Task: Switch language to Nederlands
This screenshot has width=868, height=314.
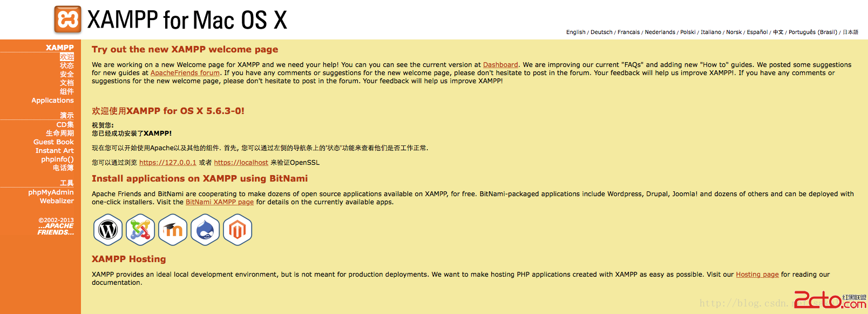Action: pos(660,32)
